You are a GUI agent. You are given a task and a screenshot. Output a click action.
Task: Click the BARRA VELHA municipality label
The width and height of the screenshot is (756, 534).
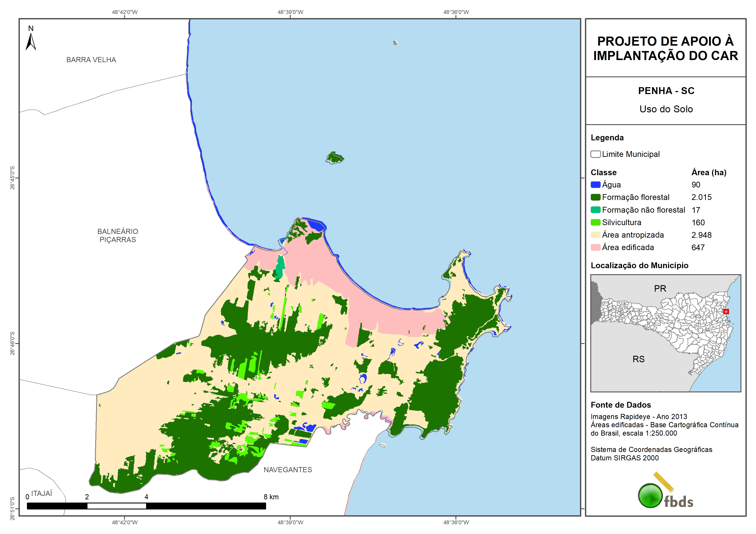tap(91, 60)
